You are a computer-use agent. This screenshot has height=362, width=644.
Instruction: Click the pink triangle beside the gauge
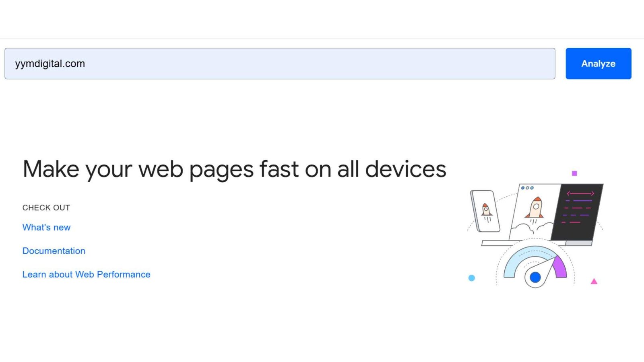(x=594, y=282)
